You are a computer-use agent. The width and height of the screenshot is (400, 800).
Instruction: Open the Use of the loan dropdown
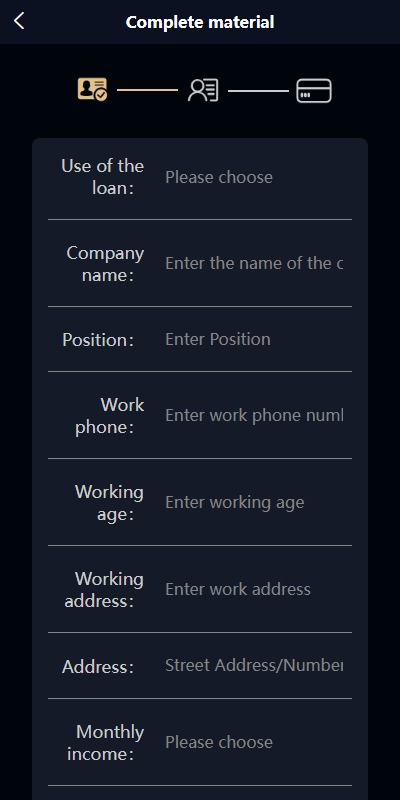(x=254, y=177)
